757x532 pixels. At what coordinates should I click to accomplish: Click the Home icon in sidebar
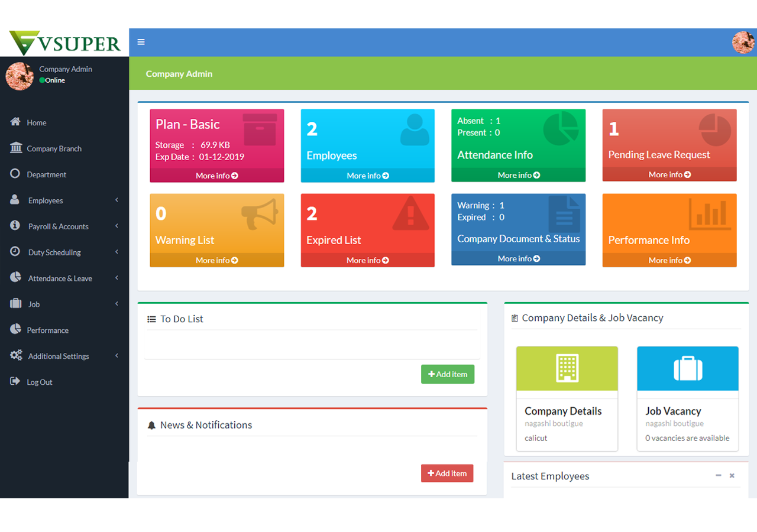pyautogui.click(x=16, y=122)
